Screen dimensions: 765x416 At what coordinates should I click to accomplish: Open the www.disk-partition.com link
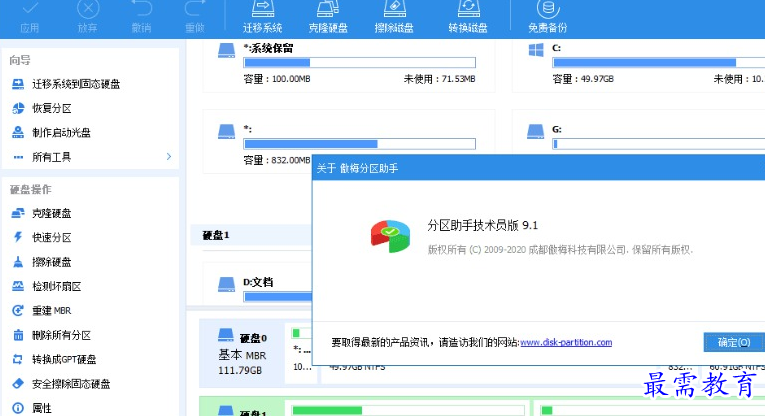[x=566, y=342]
